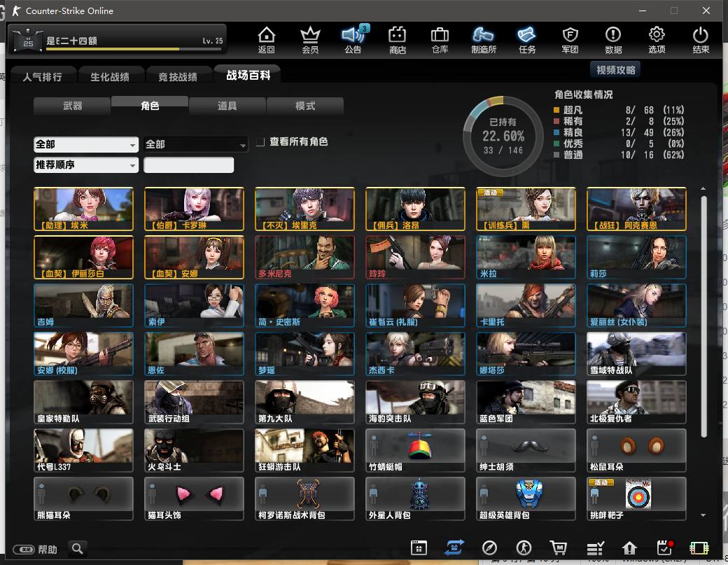Select the 吉姆 character card
Viewport: 728px width, 565px height.
click(83, 305)
